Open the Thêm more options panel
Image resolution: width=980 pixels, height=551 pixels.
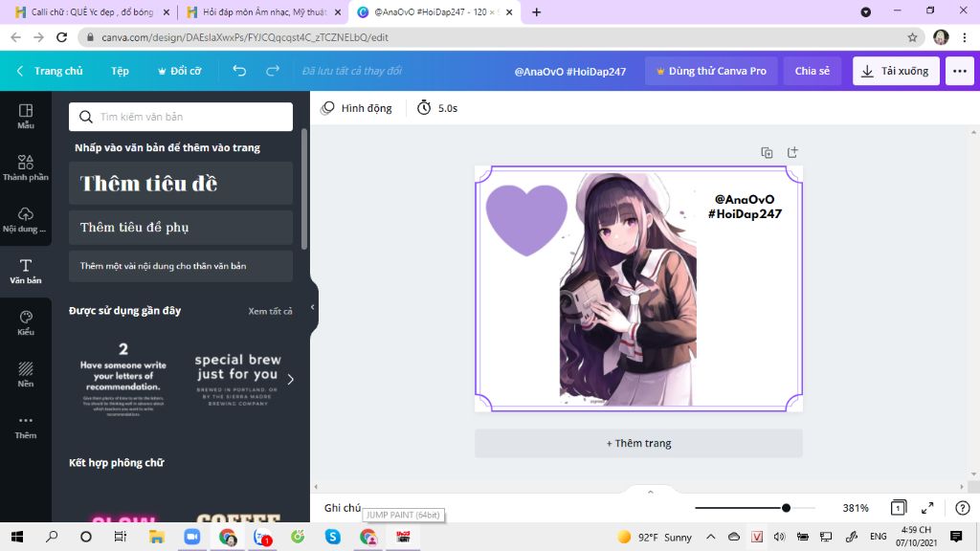coord(26,427)
